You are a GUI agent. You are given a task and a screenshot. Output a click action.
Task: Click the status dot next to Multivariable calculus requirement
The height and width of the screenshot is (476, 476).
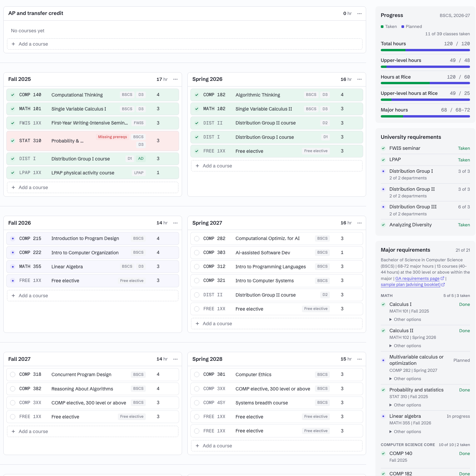tap(383, 360)
